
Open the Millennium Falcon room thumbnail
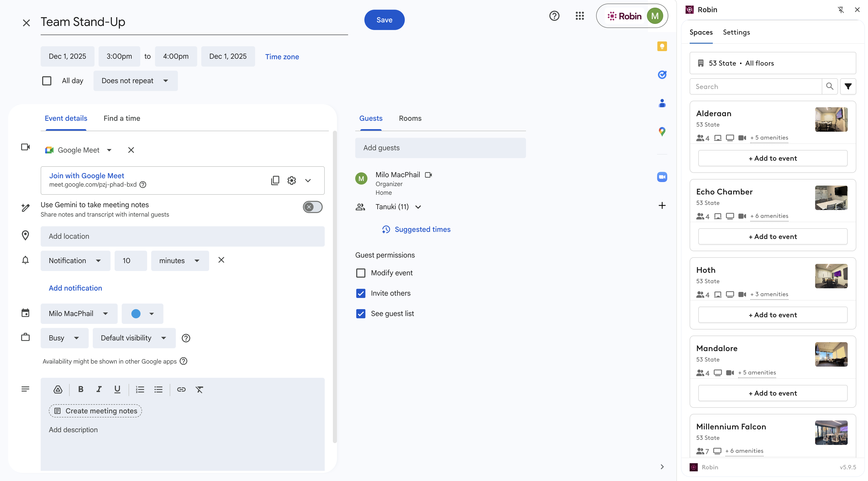(x=831, y=432)
